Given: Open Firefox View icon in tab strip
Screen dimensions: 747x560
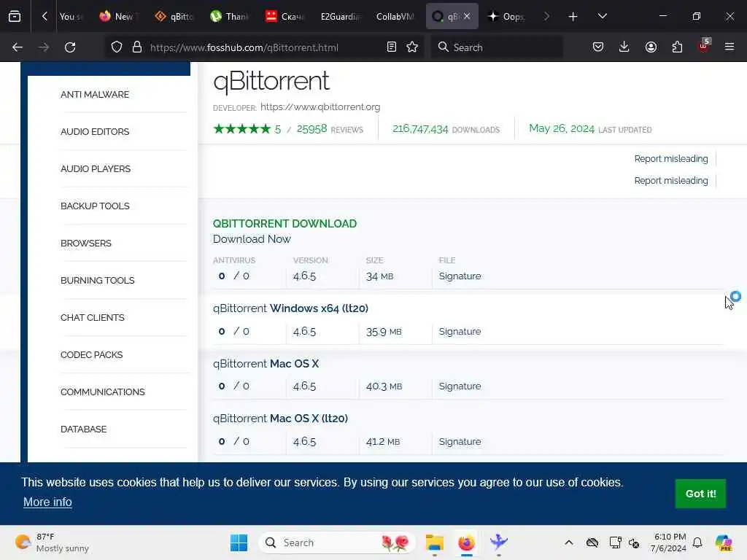Looking at the screenshot, I should point(15,16).
